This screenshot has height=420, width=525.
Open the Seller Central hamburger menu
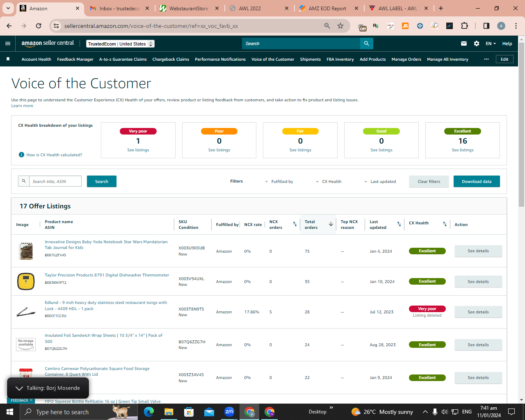tap(8, 43)
